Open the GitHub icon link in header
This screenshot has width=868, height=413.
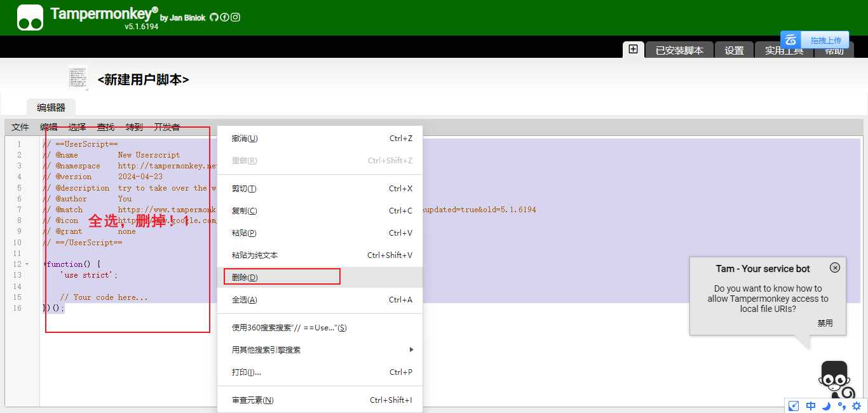214,17
